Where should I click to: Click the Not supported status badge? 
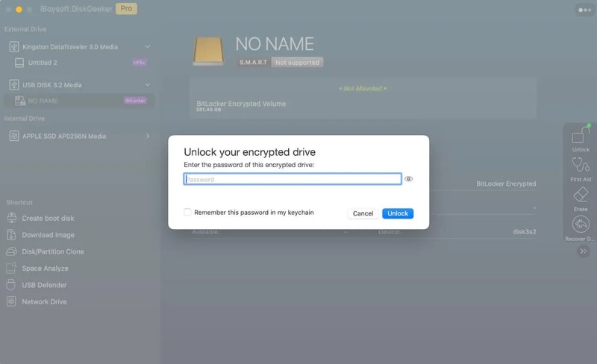point(297,63)
